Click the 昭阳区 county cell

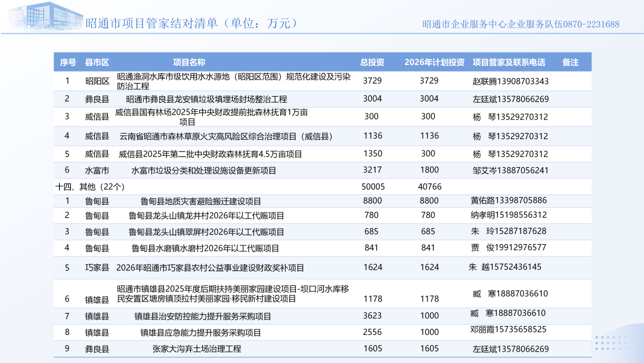pos(97,81)
